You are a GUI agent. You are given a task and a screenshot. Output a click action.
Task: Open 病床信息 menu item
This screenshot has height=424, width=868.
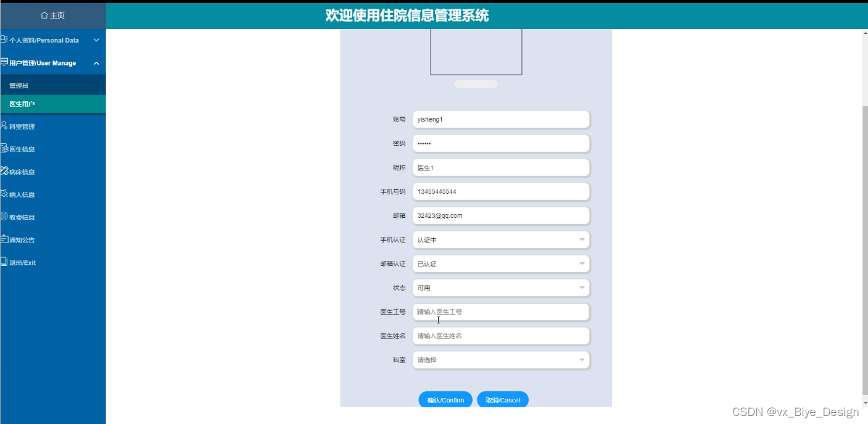click(x=53, y=172)
